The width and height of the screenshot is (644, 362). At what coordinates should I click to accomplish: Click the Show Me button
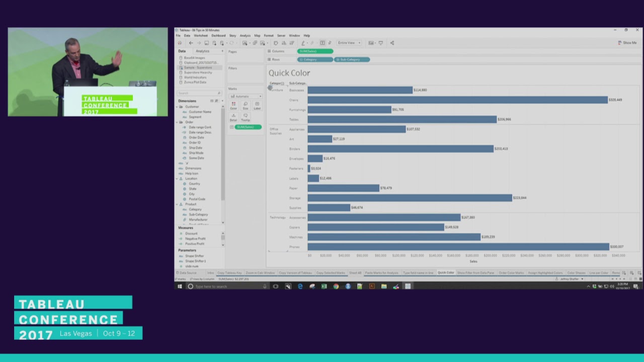(627, 43)
